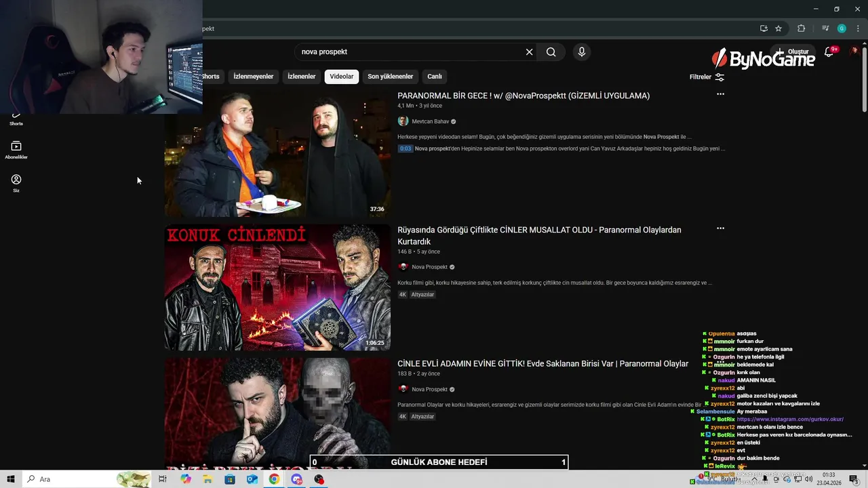The width and height of the screenshot is (868, 488).
Task: Open Outlook from taskbar
Action: point(252,479)
